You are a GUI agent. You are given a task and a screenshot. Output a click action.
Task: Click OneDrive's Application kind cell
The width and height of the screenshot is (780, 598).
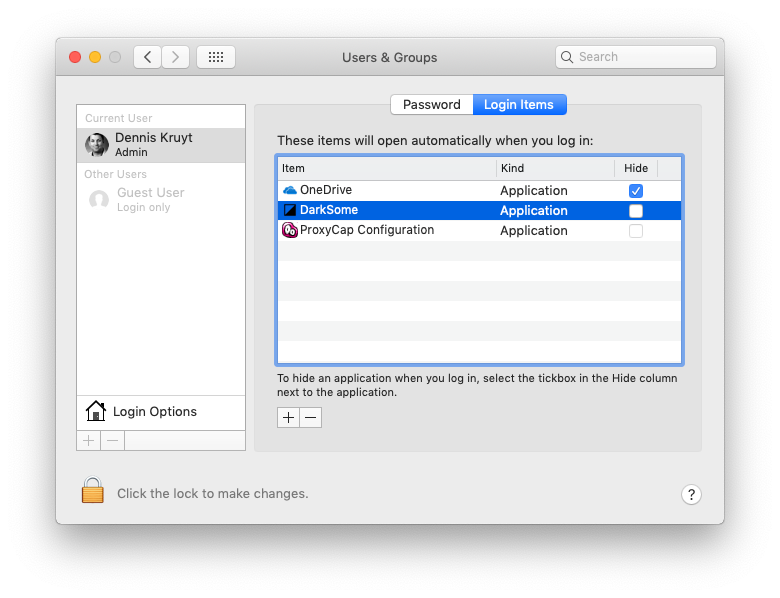534,191
